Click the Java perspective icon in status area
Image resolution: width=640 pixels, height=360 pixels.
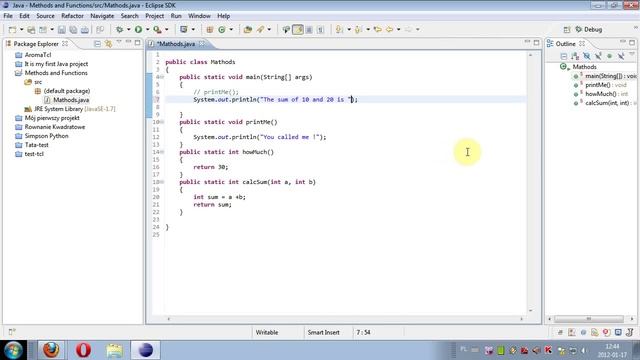point(630,332)
